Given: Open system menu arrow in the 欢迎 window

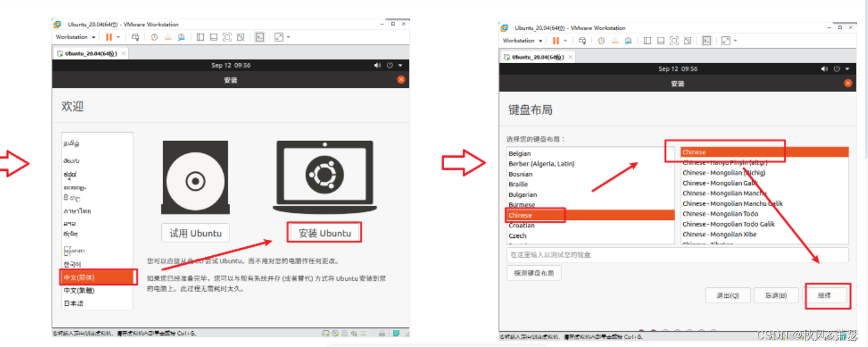Looking at the screenshot, I should coord(400,65).
